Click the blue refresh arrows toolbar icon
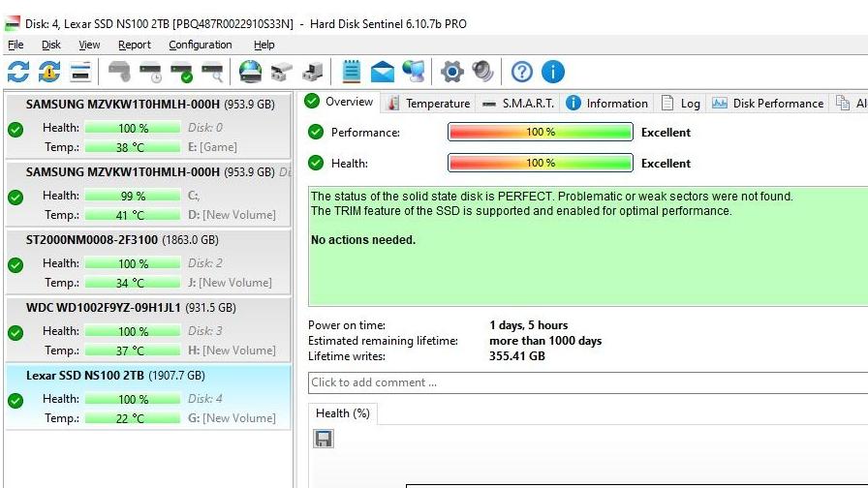Image resolution: width=868 pixels, height=488 pixels. coord(18,72)
